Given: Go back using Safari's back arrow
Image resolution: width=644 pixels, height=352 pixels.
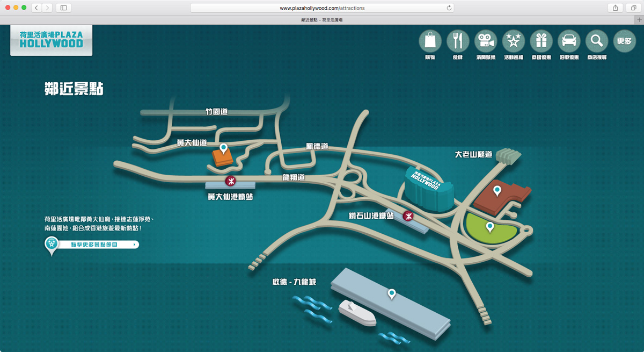Looking at the screenshot, I should tap(36, 8).
